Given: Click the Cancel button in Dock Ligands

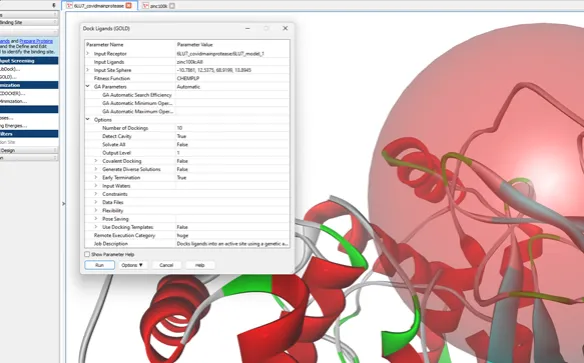Looking at the screenshot, I should (x=166, y=265).
